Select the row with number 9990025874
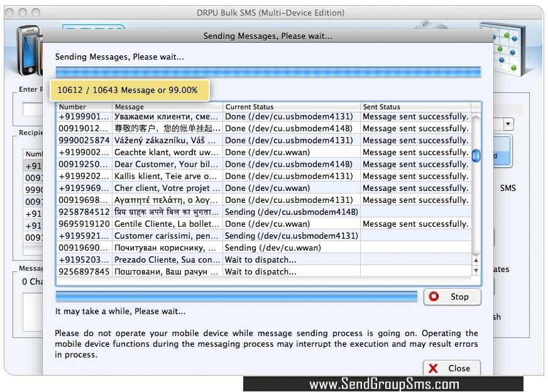 [x=264, y=141]
